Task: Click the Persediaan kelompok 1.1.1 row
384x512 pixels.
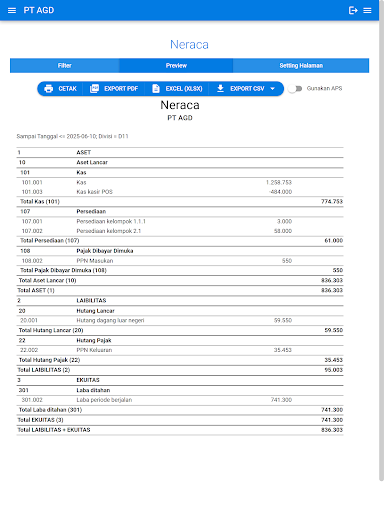Action: tap(180, 221)
